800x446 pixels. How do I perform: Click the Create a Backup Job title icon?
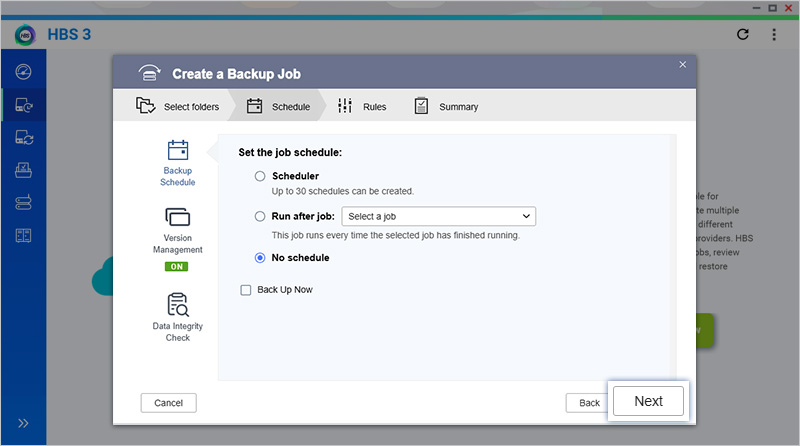[149, 73]
